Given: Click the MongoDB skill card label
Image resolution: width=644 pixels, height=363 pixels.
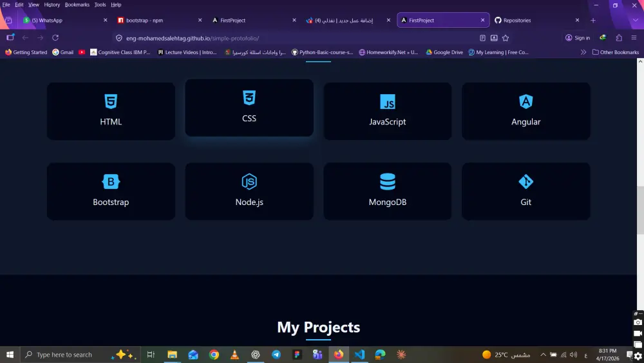Looking at the screenshot, I should pyautogui.click(x=387, y=202).
